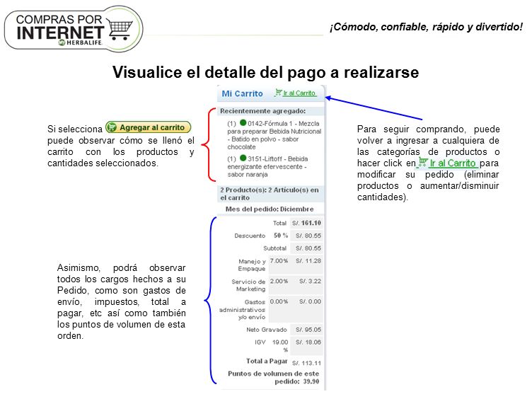Click the 'Ir al Carrito' link in cart header
This screenshot has height=399, width=532.
click(299, 93)
